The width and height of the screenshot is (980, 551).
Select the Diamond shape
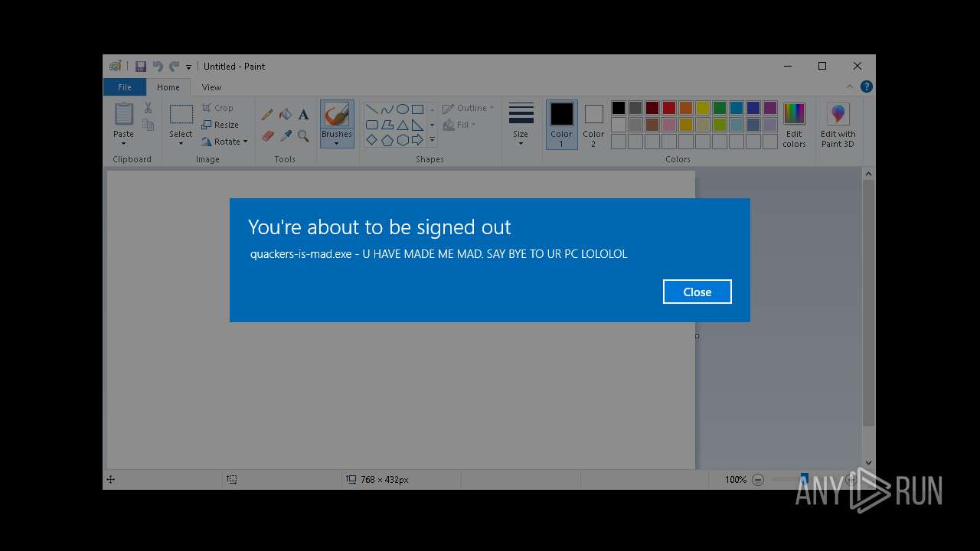371,140
